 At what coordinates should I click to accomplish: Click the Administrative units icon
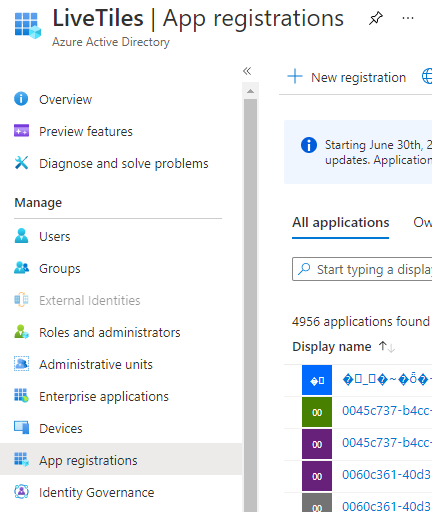pyautogui.click(x=21, y=364)
